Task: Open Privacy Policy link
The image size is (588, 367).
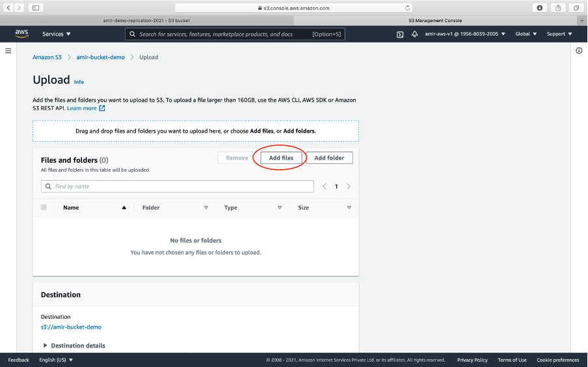Action: pyautogui.click(x=472, y=360)
